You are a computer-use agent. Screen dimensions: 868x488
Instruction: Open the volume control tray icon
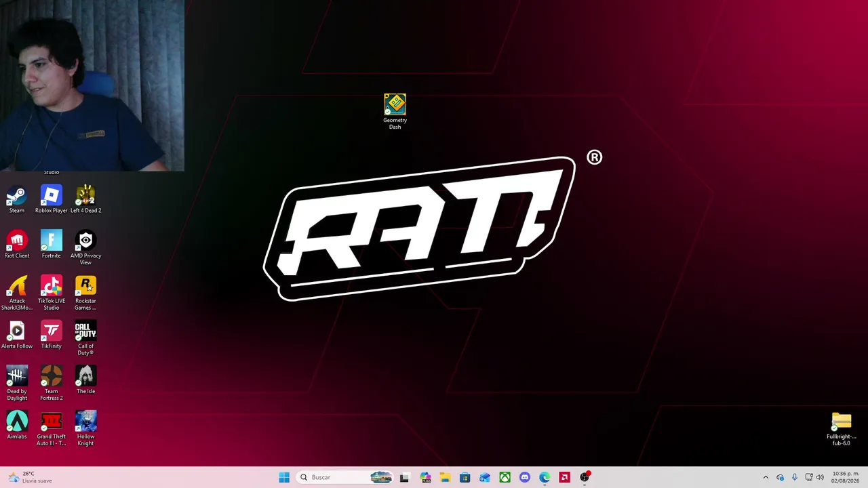[820, 477]
